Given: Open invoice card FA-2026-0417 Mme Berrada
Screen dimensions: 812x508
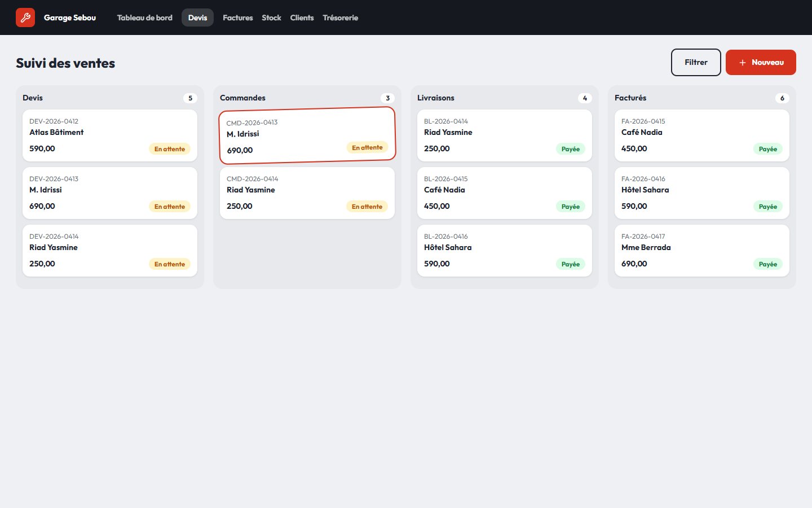Looking at the screenshot, I should pos(702,251).
